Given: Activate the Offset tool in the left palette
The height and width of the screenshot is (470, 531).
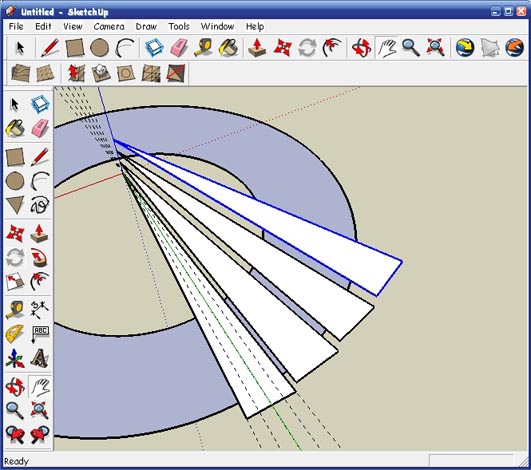Looking at the screenshot, I should [40, 281].
